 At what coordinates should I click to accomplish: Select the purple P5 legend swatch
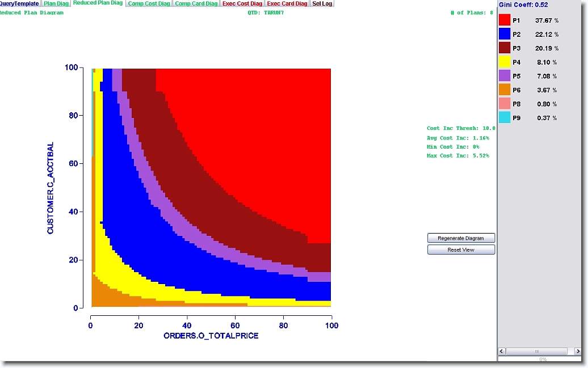tap(505, 76)
